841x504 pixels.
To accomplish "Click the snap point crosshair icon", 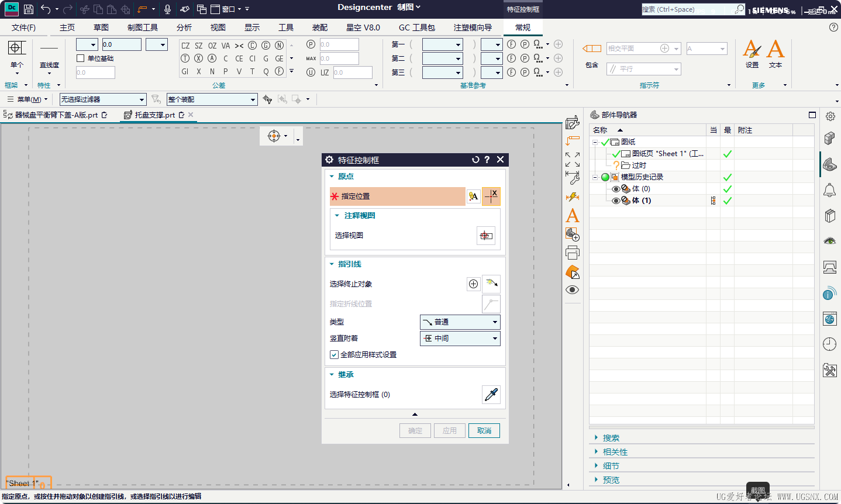I will (x=274, y=136).
